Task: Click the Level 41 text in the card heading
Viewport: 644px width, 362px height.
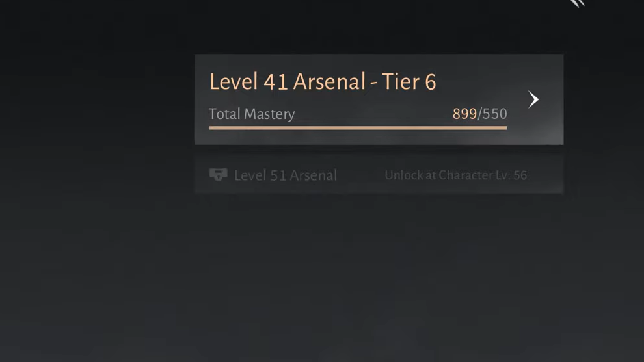Action: coord(248,81)
